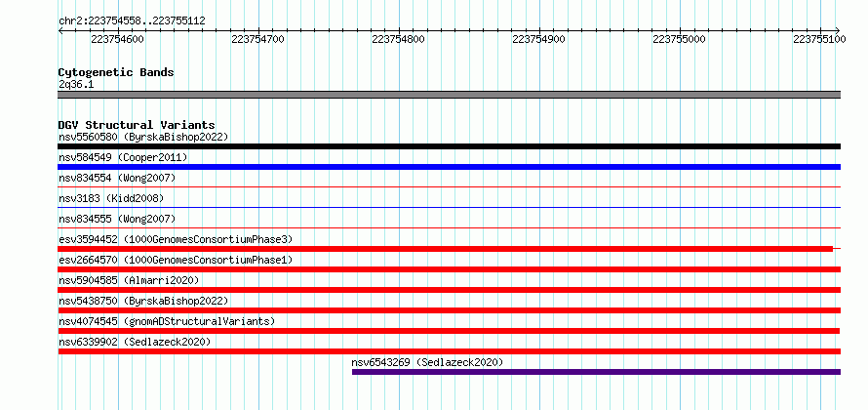868x410 pixels.
Task: Click the nsv834554 (Wong2007) label
Action: pyautogui.click(x=117, y=178)
